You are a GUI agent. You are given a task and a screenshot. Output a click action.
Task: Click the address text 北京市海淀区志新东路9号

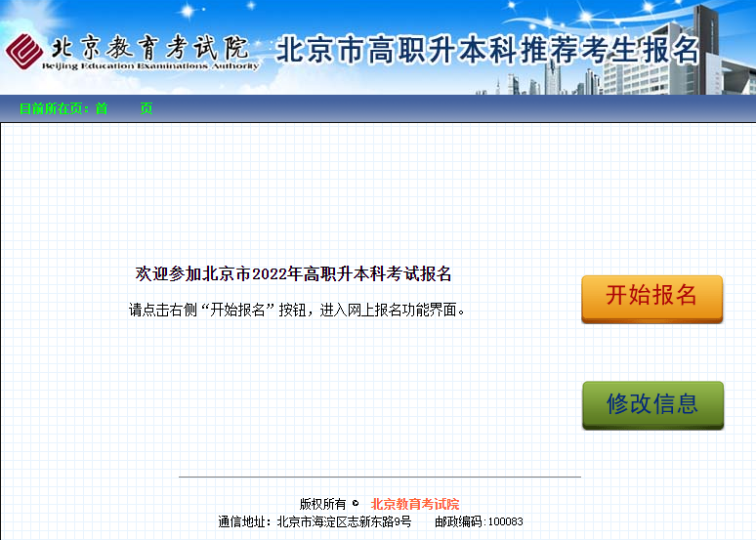344,521
